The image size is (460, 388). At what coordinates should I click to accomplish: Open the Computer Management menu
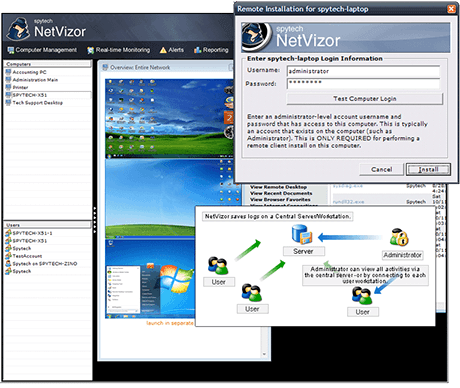42,50
